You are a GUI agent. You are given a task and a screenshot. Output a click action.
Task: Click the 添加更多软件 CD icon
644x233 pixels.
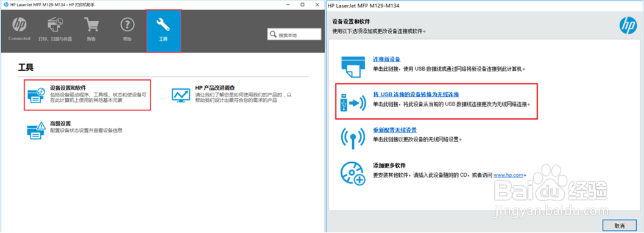pyautogui.click(x=353, y=173)
